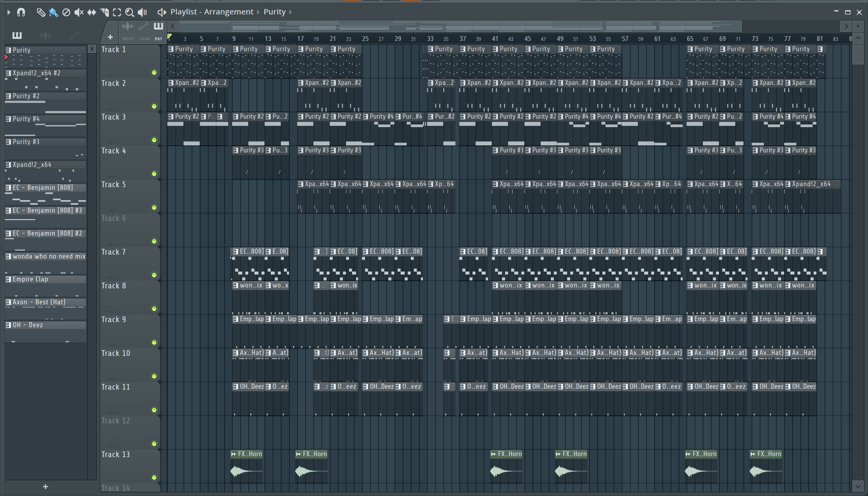Open the Purity breadcrumb pattern selector
The height and width of the screenshot is (496, 868).
[275, 12]
